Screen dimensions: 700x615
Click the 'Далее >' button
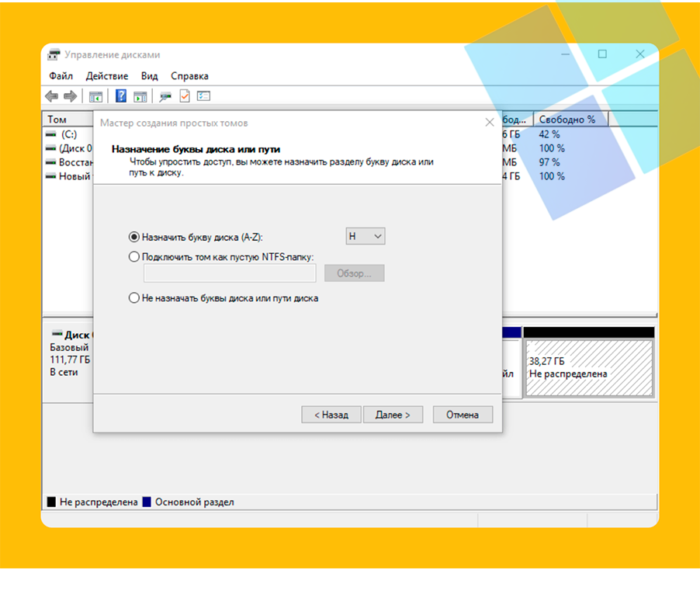pos(393,415)
